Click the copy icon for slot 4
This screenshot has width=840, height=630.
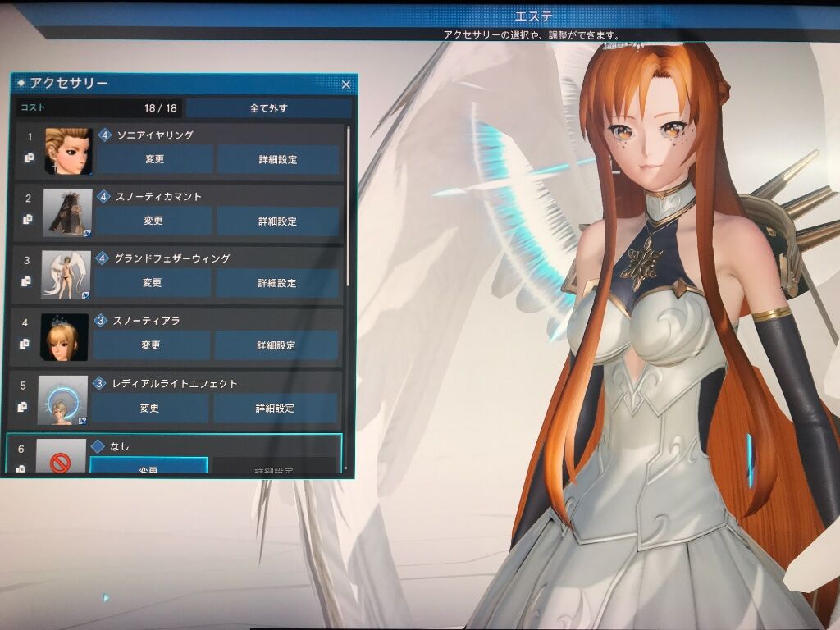coord(25,344)
